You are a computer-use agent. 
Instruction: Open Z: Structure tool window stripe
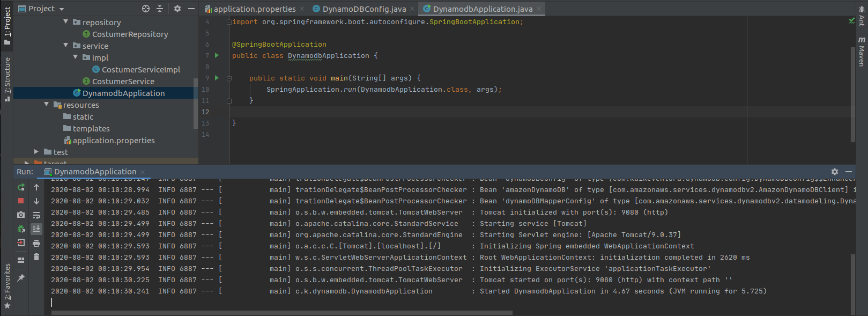coord(7,79)
